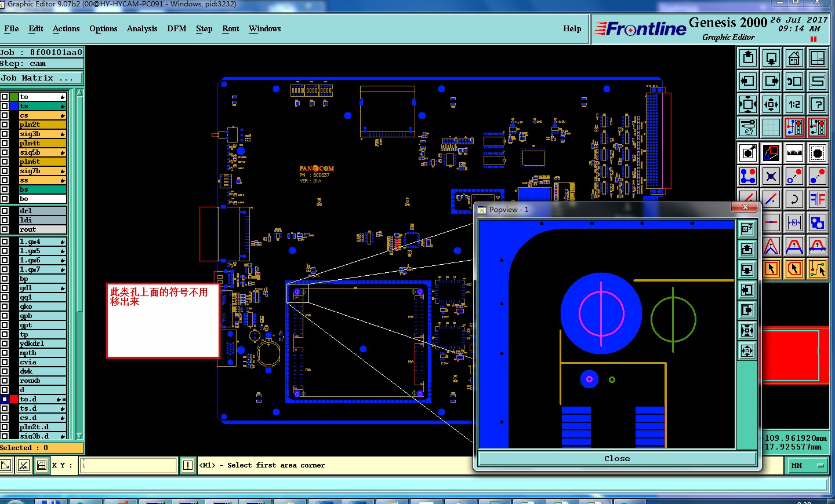Click the yellow net select tool icon

click(x=818, y=269)
